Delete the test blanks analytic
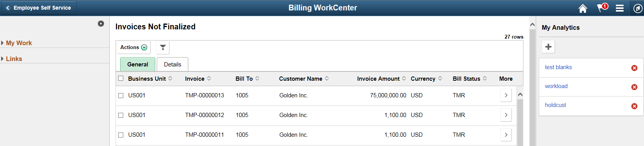 click(x=634, y=68)
